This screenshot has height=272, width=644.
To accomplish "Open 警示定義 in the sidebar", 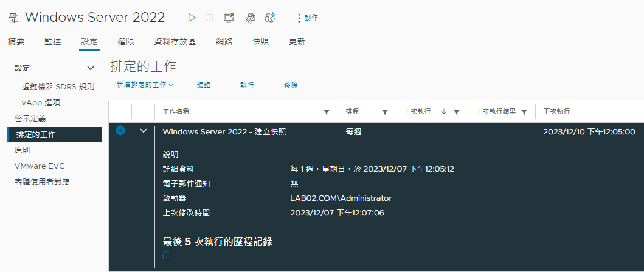I will click(30, 119).
